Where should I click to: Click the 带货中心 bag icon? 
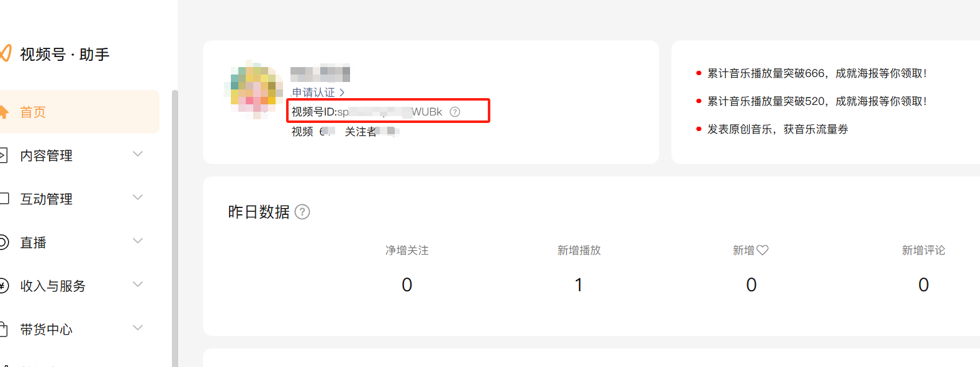coord(4,329)
